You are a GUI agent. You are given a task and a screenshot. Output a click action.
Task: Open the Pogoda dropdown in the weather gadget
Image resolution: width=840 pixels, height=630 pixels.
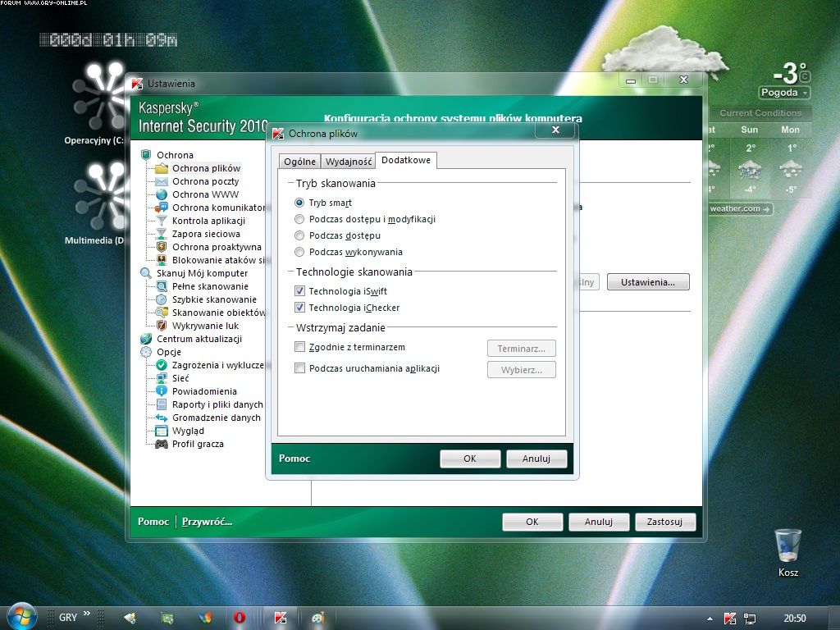(783, 93)
